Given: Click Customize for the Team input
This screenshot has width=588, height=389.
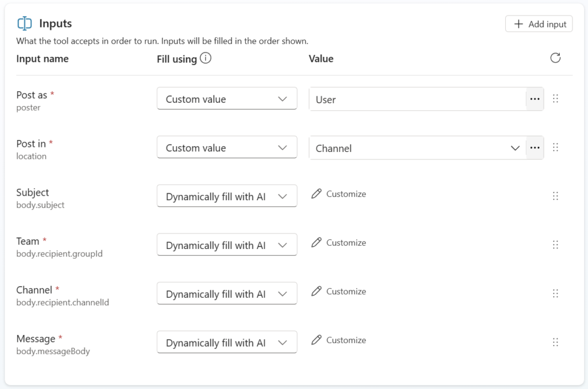Looking at the screenshot, I should tap(345, 243).
